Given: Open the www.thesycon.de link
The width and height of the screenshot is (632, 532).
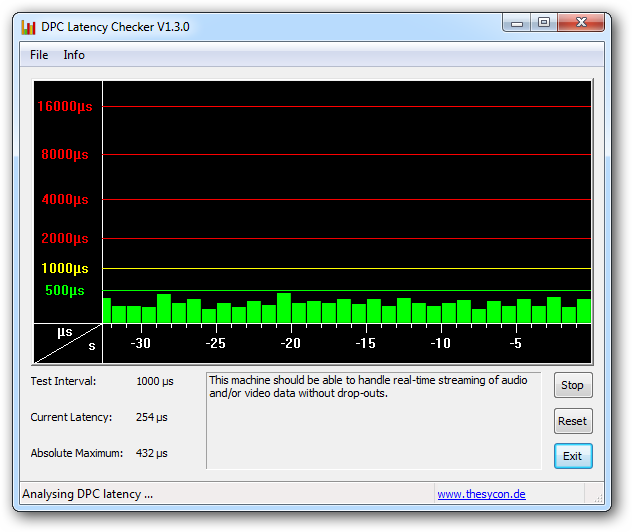Looking at the screenshot, I should coord(481,494).
